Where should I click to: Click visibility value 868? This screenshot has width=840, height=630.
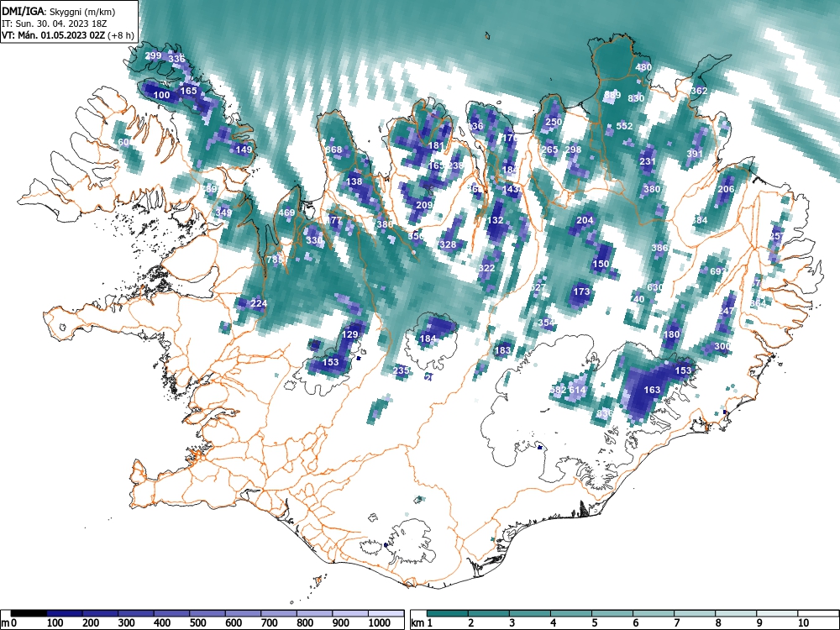[333, 150]
